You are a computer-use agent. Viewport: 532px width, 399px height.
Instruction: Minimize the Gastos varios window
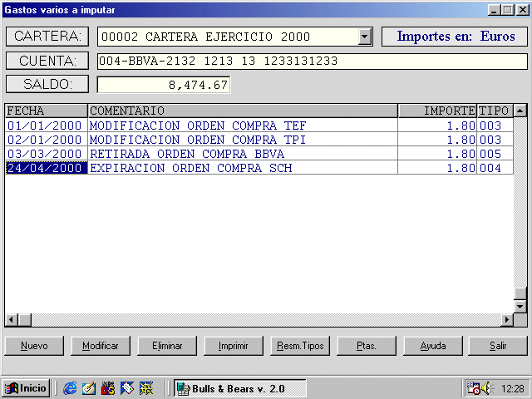(494, 10)
